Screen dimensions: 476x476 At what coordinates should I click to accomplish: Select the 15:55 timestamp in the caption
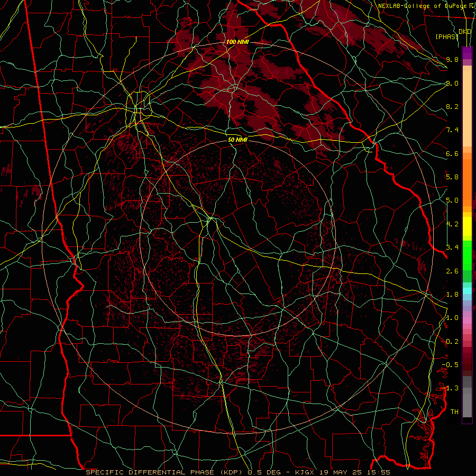tap(379, 472)
